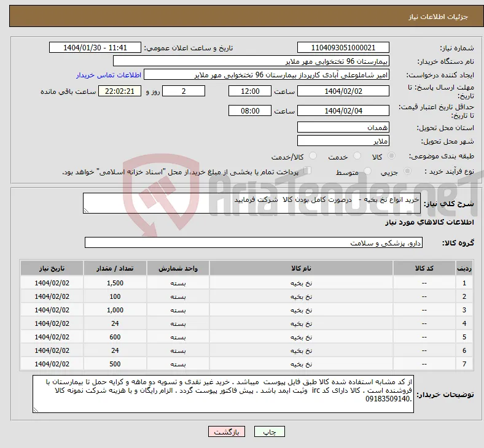Click the buyer organization name field

click(x=251, y=61)
